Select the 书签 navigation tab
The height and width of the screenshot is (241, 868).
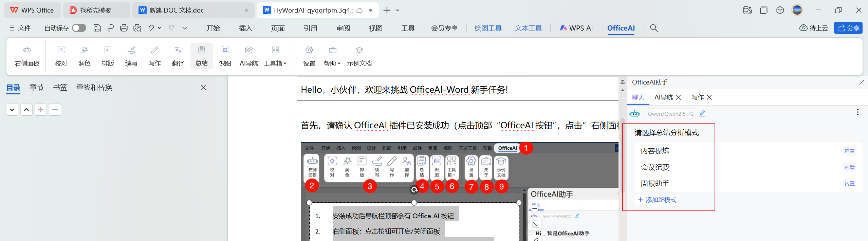60,88
